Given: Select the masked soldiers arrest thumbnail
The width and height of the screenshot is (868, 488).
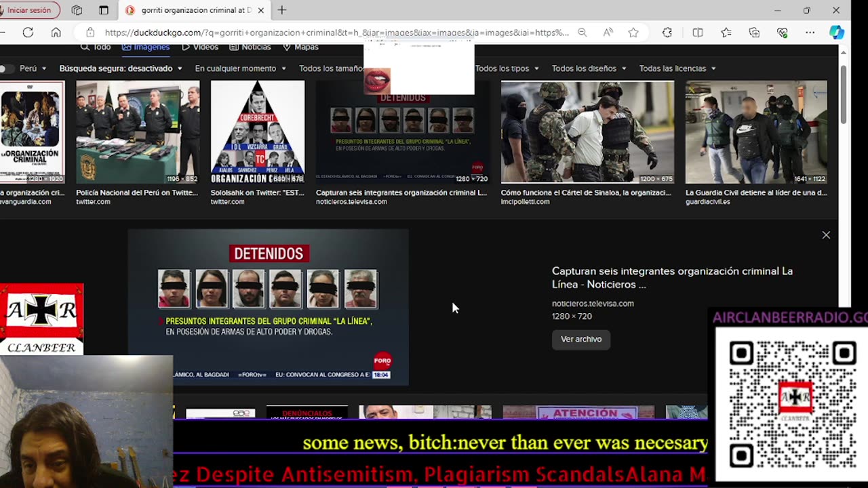Looking at the screenshot, I should click(x=587, y=132).
